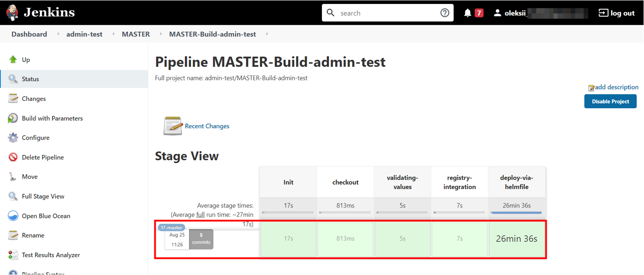Click the Disable Project button
Image resolution: width=644 pixels, height=275 pixels.
610,101
